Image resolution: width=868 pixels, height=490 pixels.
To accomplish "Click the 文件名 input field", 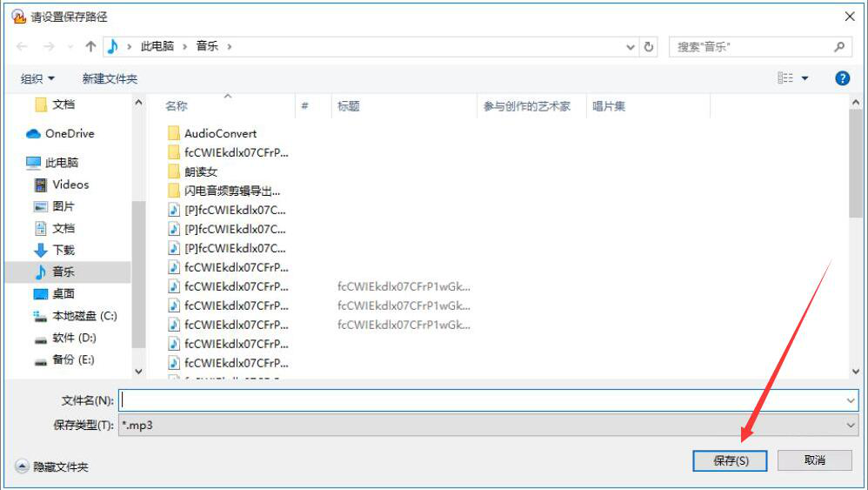I will pos(480,400).
